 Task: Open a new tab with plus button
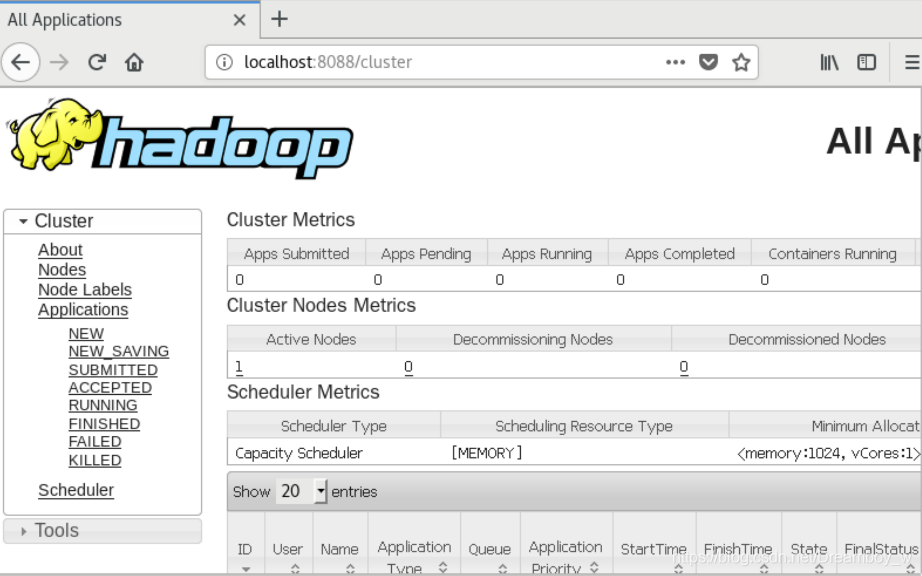coord(279,19)
